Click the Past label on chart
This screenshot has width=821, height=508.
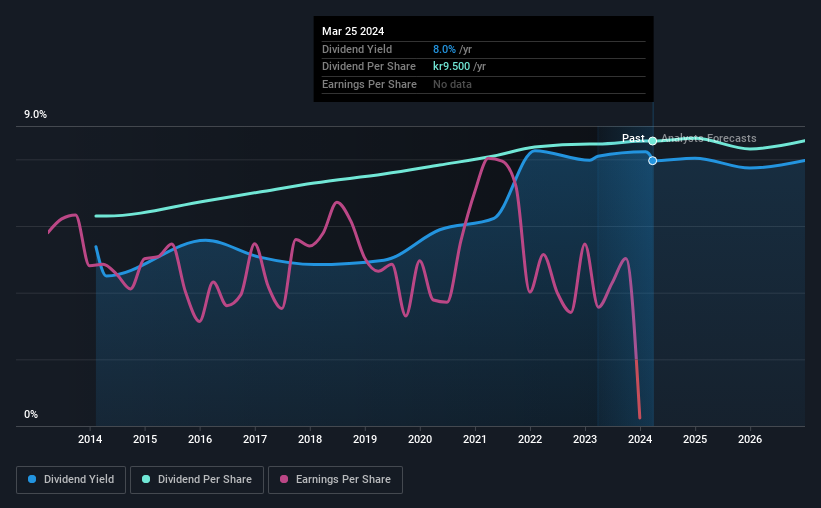tap(633, 138)
